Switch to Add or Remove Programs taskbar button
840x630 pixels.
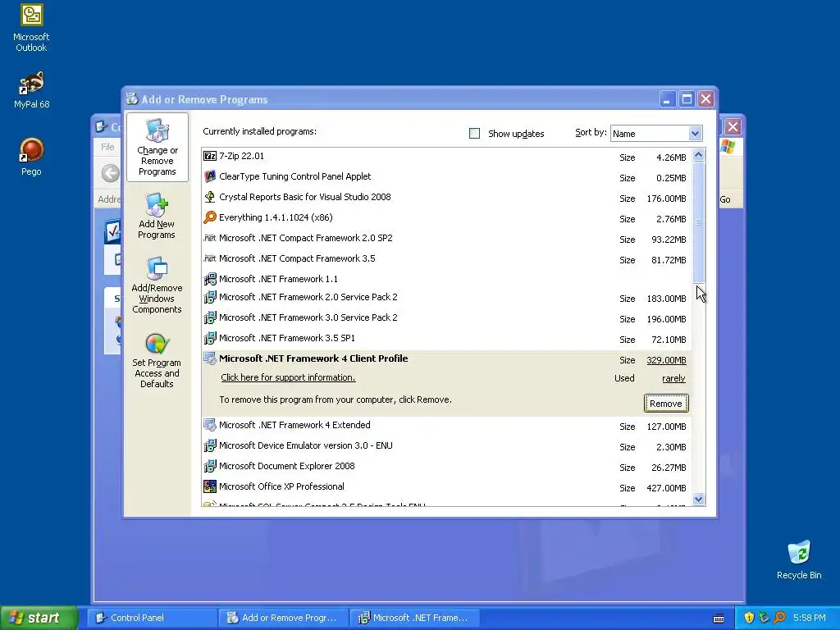click(284, 618)
